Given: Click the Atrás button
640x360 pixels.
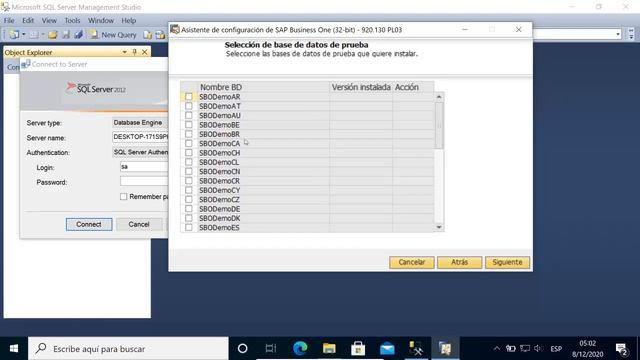Looking at the screenshot, I should (x=460, y=262).
